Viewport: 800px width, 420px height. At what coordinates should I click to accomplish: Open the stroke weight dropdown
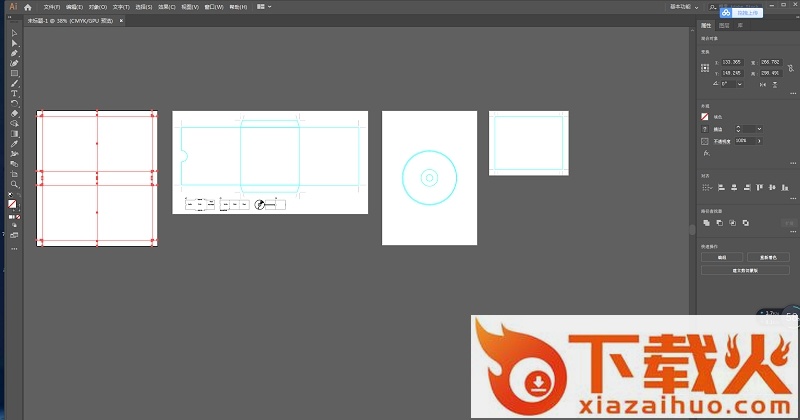759,129
